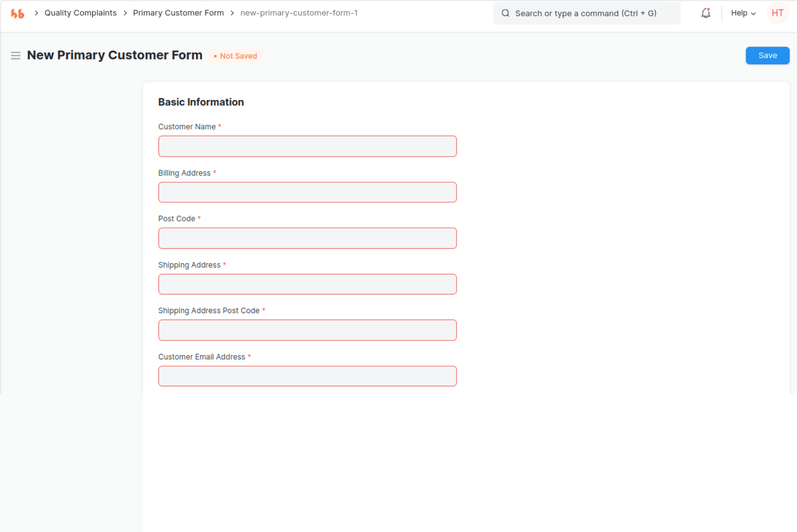Click the Frappe logo home icon
Image resolution: width=797 pixels, height=532 pixels.
click(x=17, y=14)
